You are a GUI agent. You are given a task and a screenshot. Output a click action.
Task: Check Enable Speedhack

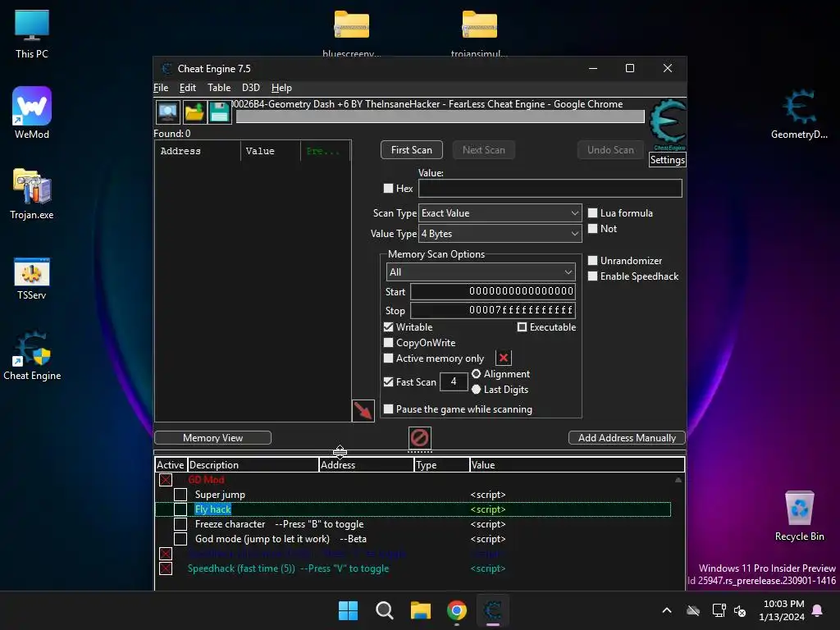point(592,276)
